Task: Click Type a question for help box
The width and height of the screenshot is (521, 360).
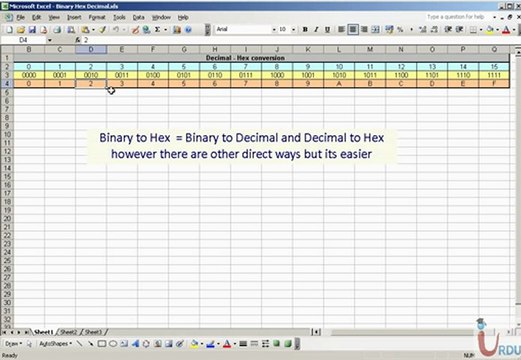Action: click(456, 17)
